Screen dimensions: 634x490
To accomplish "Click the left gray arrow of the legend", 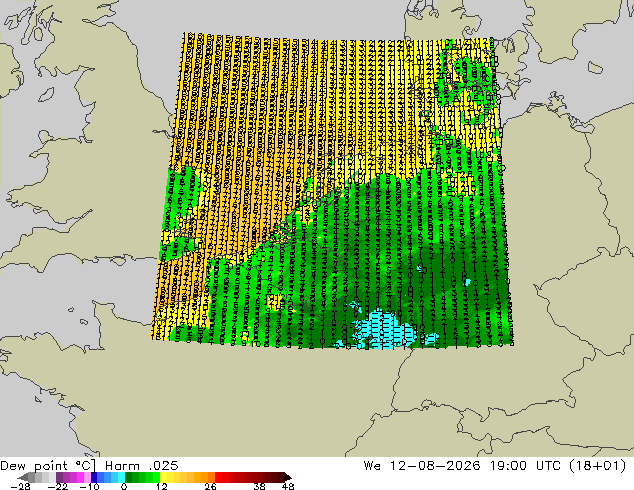I will 23,477.
